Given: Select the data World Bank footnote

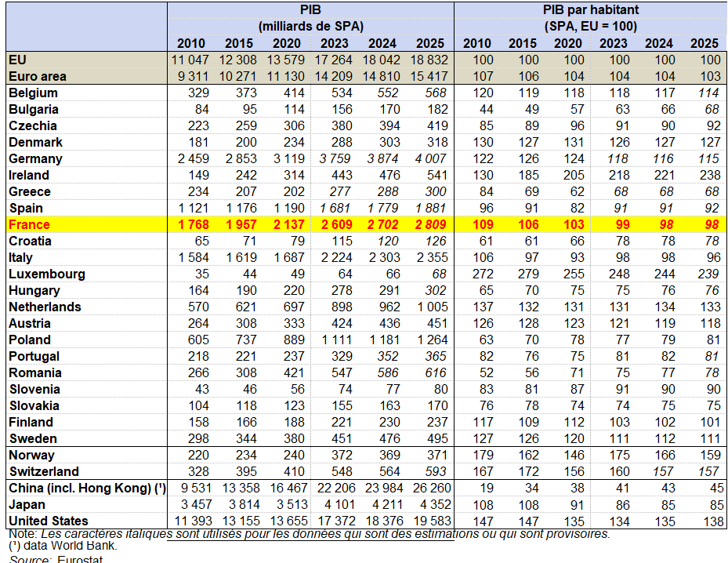Looking at the screenshot, I should [x=63, y=546].
